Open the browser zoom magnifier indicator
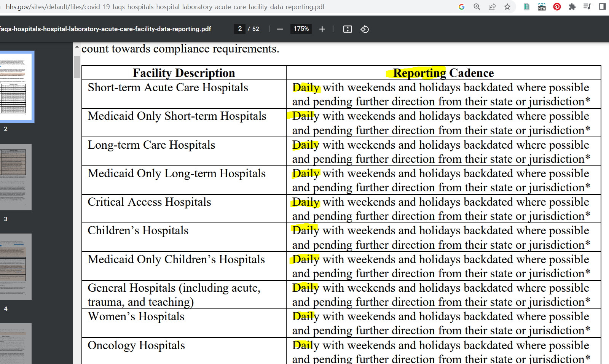Viewport: 609px width, 364px height. click(477, 7)
